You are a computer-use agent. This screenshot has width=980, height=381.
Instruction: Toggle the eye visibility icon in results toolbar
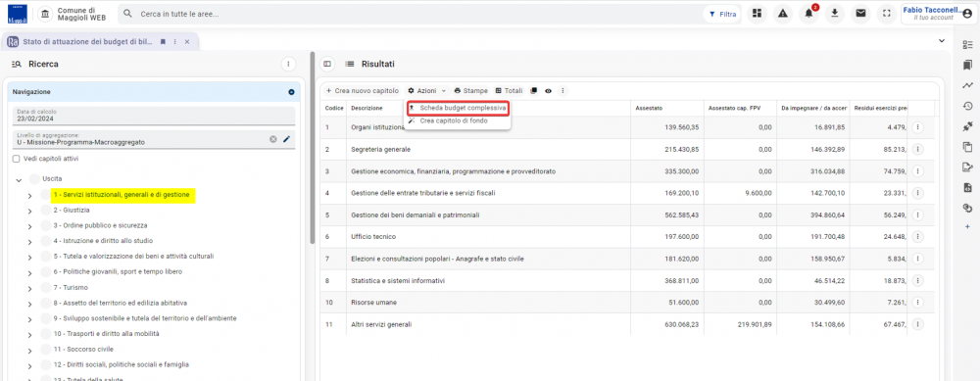click(x=548, y=91)
